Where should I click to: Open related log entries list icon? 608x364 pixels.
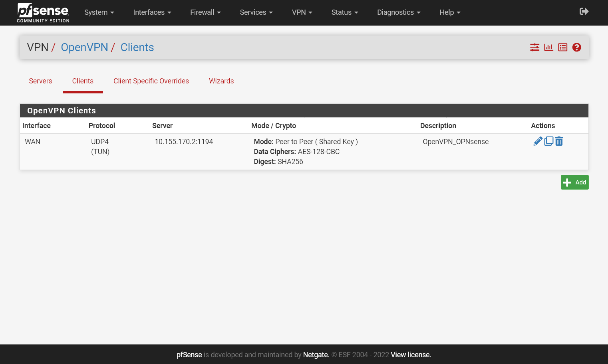point(562,47)
